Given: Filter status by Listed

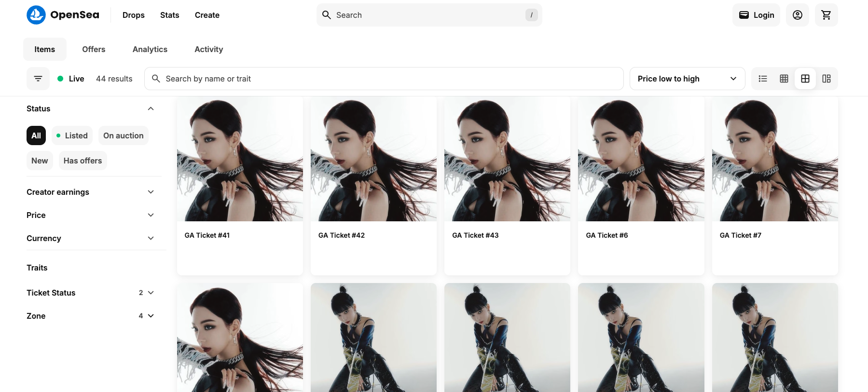Looking at the screenshot, I should pyautogui.click(x=72, y=135).
